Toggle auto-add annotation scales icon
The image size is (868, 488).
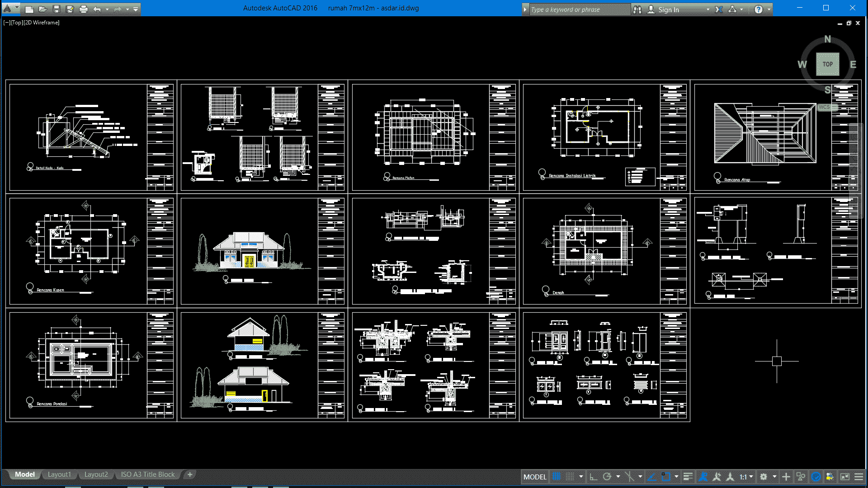point(717,477)
